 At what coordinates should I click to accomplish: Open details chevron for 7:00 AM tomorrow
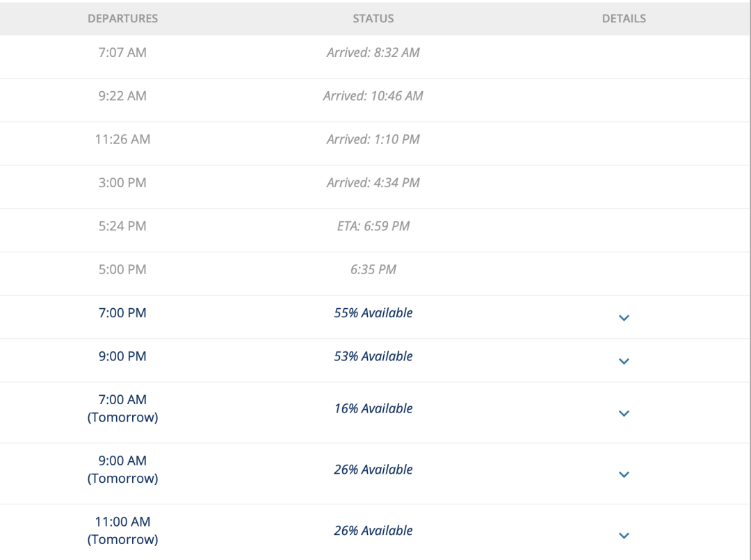pos(624,413)
